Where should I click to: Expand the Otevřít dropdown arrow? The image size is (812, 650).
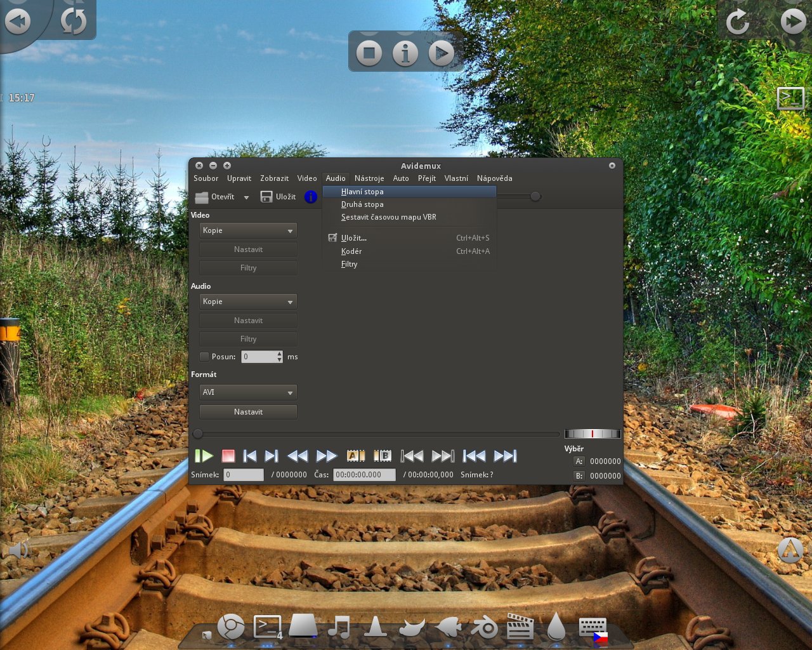point(246,197)
